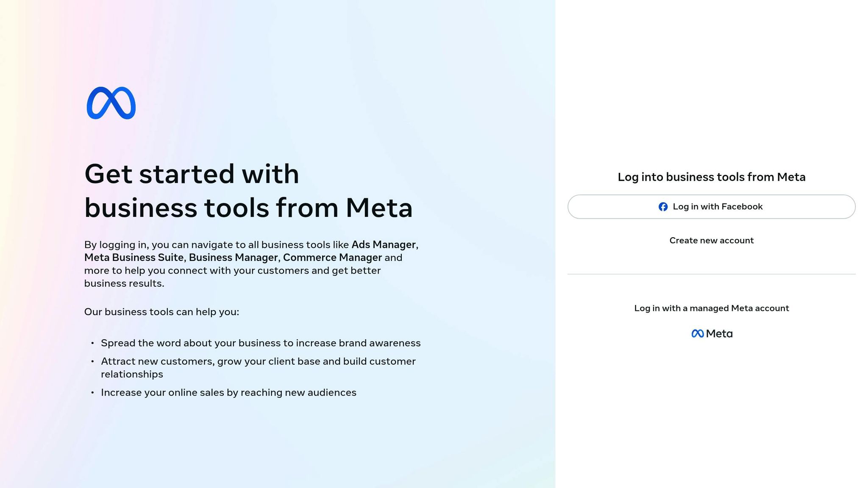
Task: Click the Attract new customers bullet item
Action: (x=258, y=368)
